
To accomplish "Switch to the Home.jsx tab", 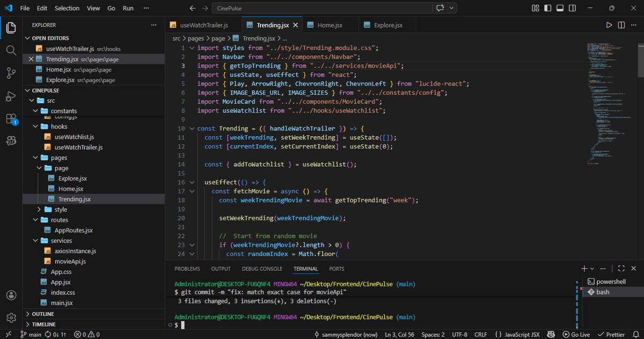I will 331,25.
